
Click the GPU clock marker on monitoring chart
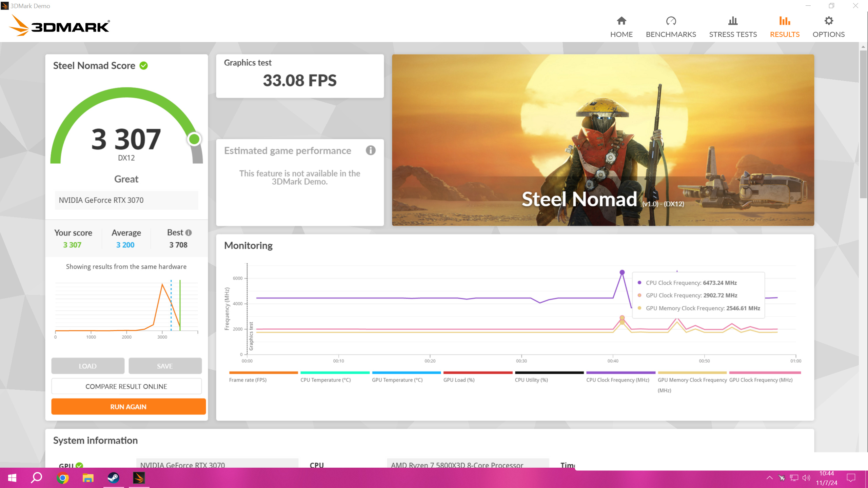click(622, 318)
